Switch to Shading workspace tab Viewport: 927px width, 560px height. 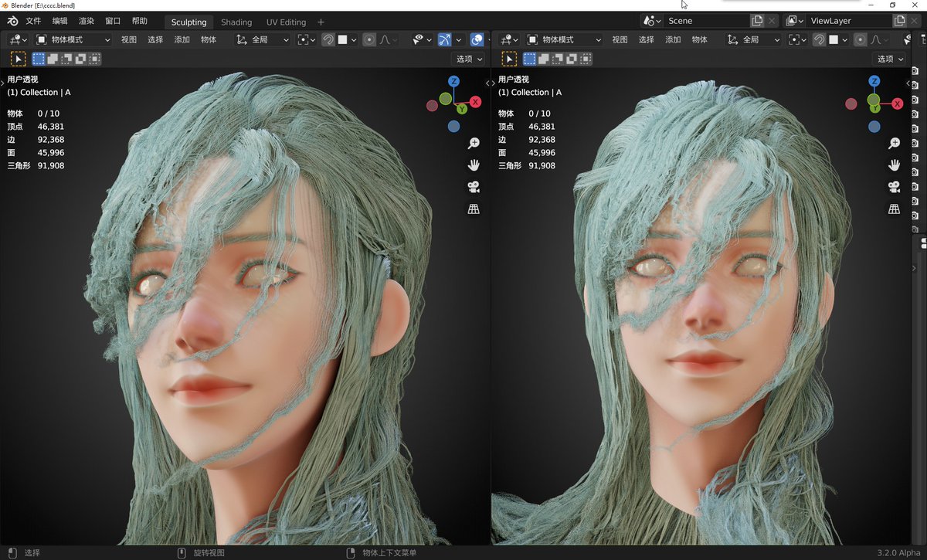click(x=236, y=22)
